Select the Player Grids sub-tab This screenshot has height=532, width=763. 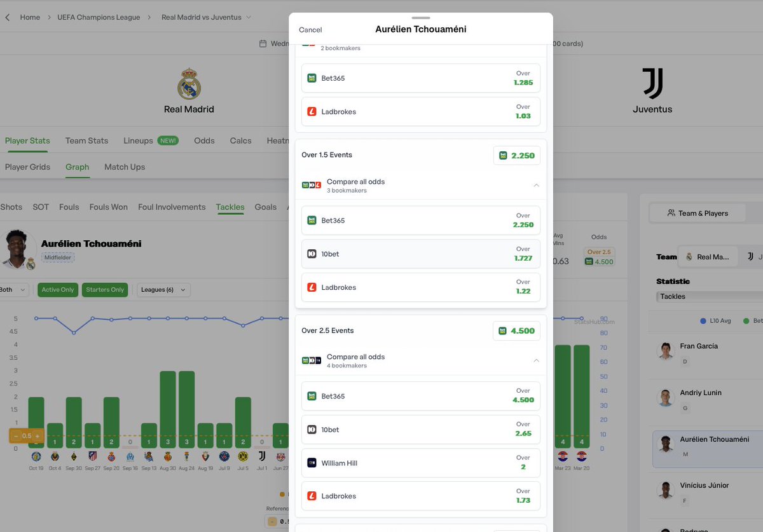tap(27, 167)
